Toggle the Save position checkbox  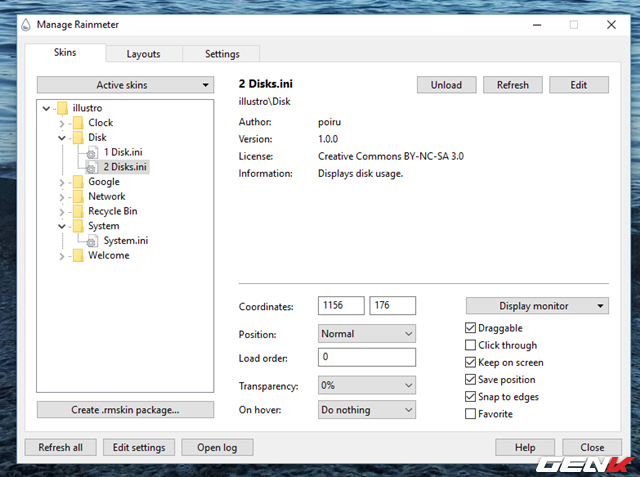click(470, 379)
